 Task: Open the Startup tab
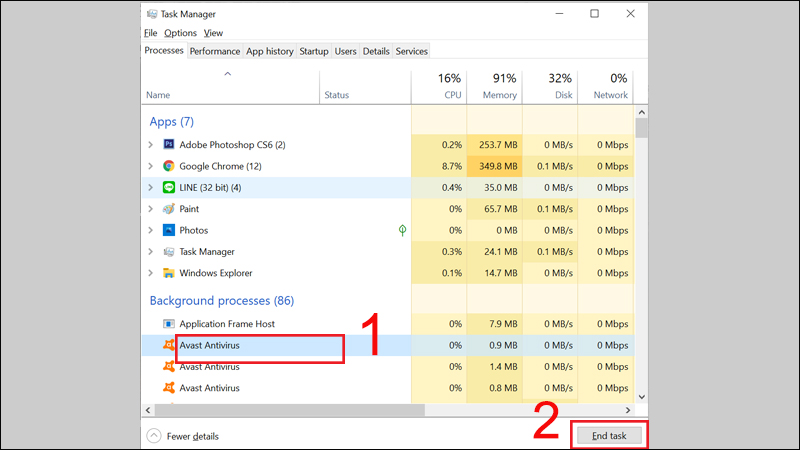[x=314, y=51]
